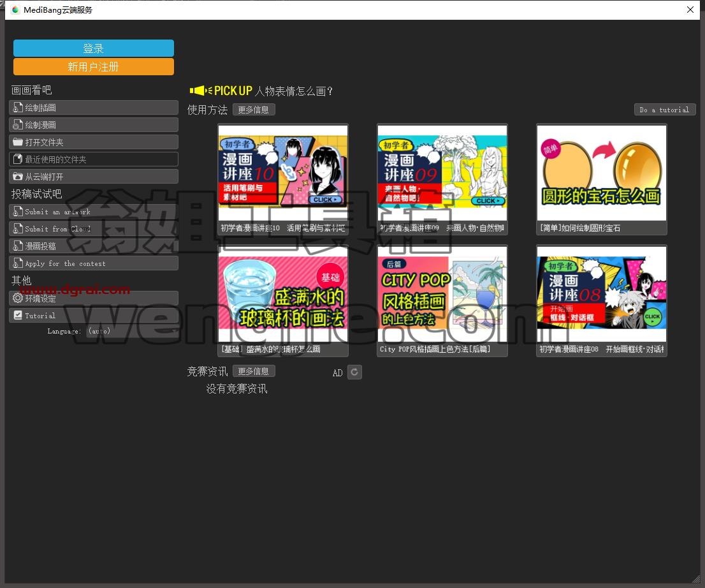Viewport: 705px width, 588px height.
Task: Open the 漫画讲座10 tutorial thumbnail
Action: 283,179
